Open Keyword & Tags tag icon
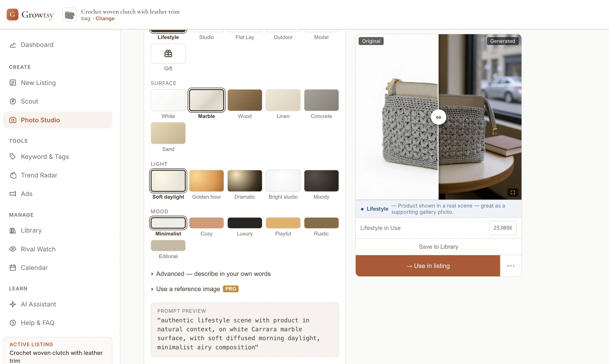Image resolution: width=609 pixels, height=364 pixels. pos(13,156)
